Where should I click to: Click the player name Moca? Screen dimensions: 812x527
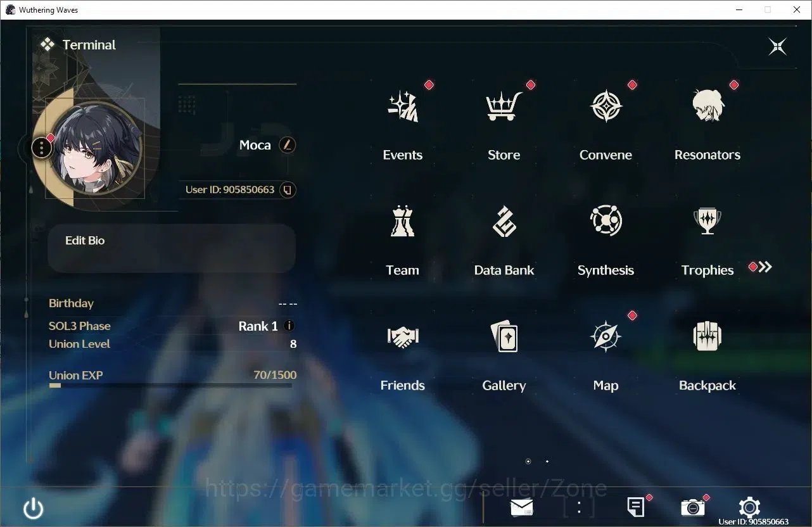[x=255, y=145]
